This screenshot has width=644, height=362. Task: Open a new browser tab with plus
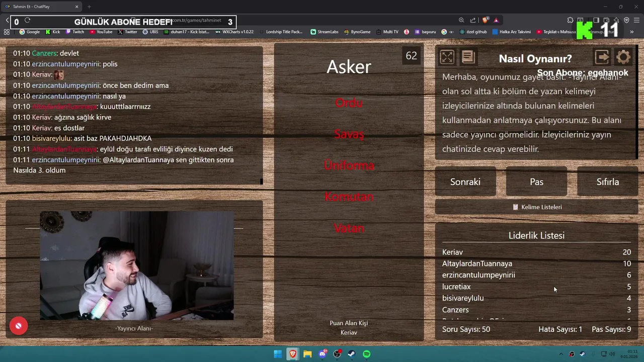click(89, 7)
